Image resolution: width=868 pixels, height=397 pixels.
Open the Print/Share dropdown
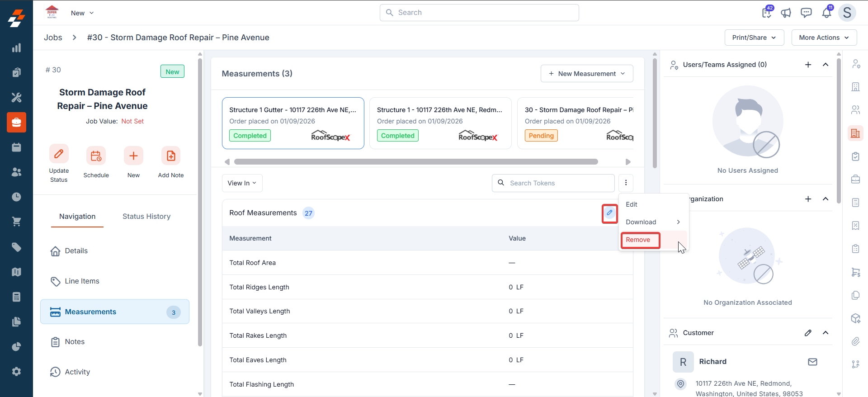(754, 38)
